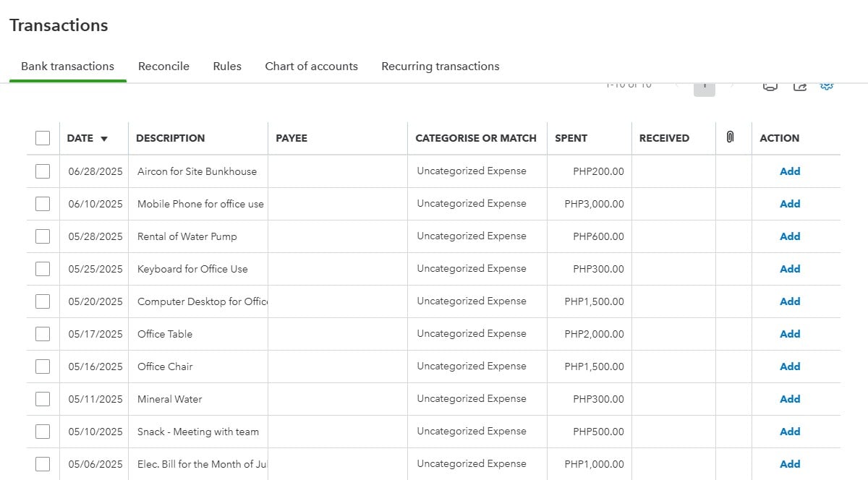Image resolution: width=868 pixels, height=480 pixels.
Task: Click the print icon above the table
Action: 770,86
